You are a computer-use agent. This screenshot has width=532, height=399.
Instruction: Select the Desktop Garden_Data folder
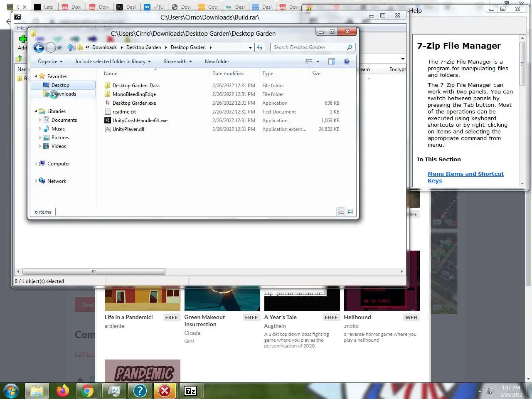136,86
